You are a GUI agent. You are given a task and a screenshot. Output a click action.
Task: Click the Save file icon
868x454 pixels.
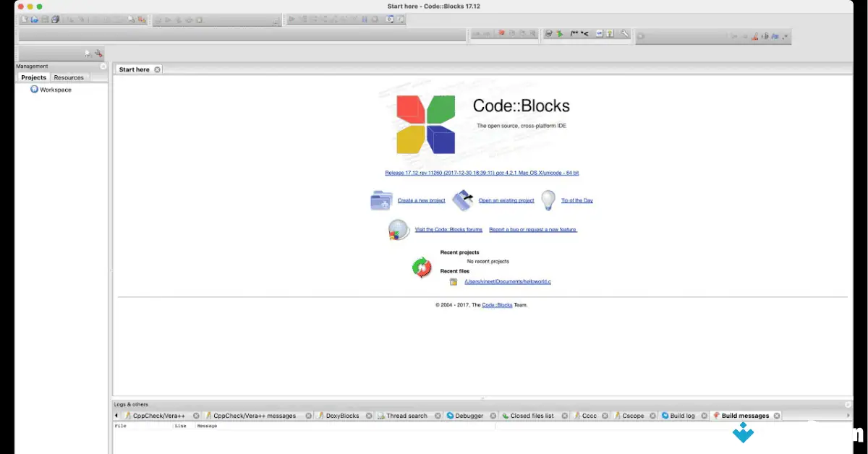tap(43, 20)
